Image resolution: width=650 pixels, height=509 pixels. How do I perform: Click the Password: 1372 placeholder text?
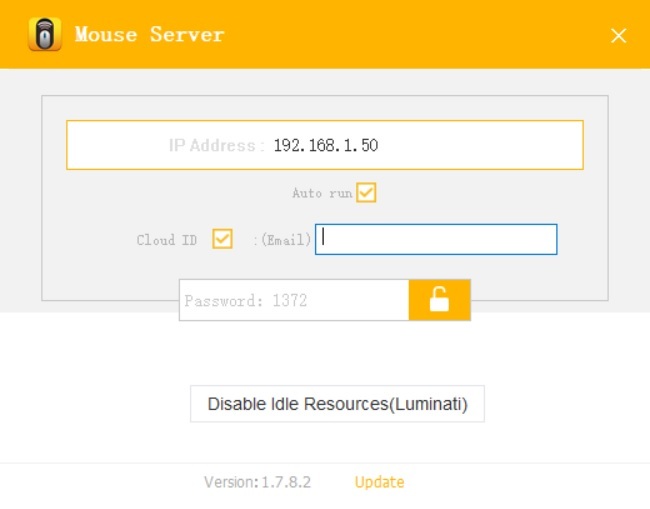(x=245, y=300)
